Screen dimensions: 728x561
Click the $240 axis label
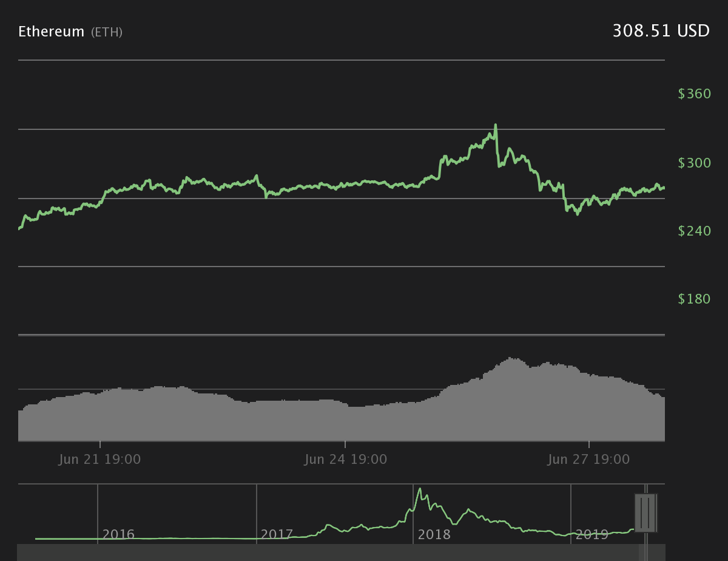(x=695, y=231)
